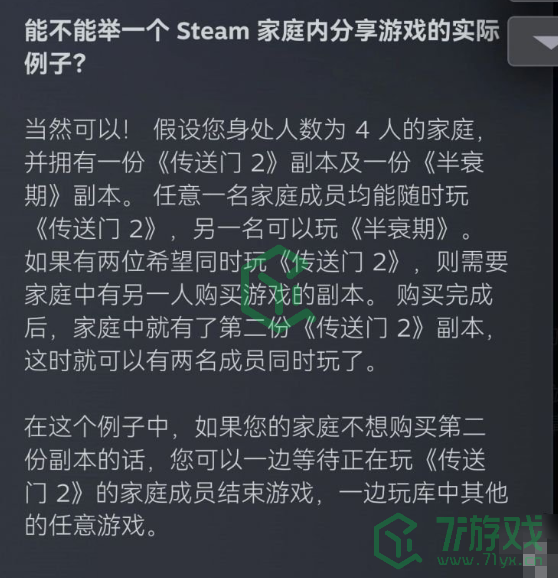Viewport: 558px width, 578px height.
Task: Click the green hexagon watermark in text center
Action: pyautogui.click(x=277, y=287)
